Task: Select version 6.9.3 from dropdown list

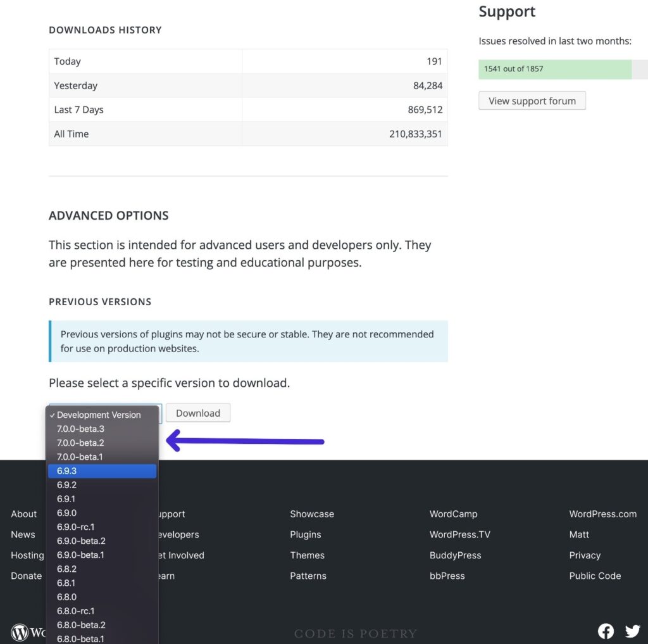Action: click(x=102, y=471)
